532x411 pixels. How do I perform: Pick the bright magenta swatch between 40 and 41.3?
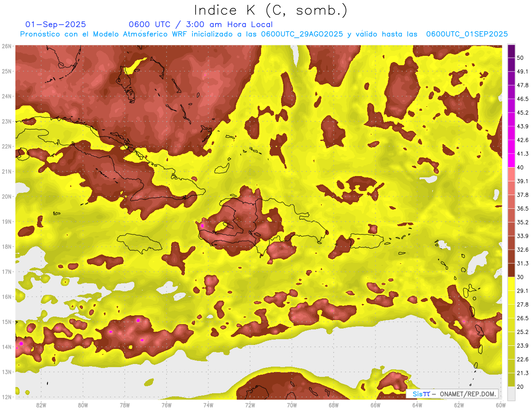click(512, 160)
